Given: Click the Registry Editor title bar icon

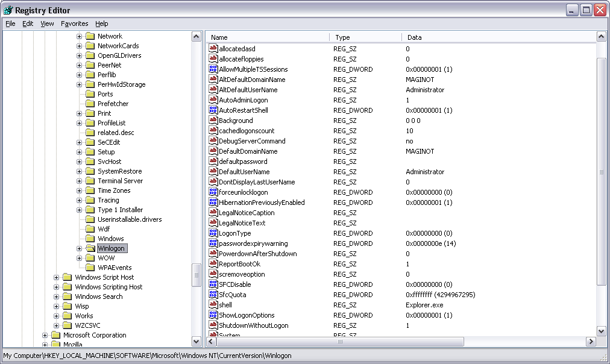Looking at the screenshot, I should coord(8,10).
